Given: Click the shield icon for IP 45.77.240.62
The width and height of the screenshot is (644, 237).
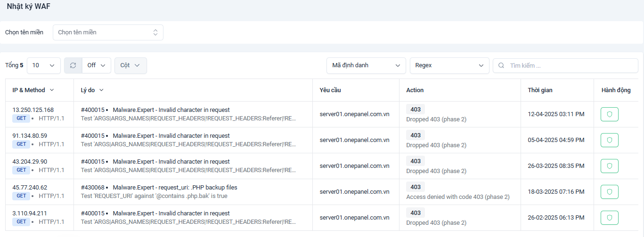Looking at the screenshot, I should 609,192.
